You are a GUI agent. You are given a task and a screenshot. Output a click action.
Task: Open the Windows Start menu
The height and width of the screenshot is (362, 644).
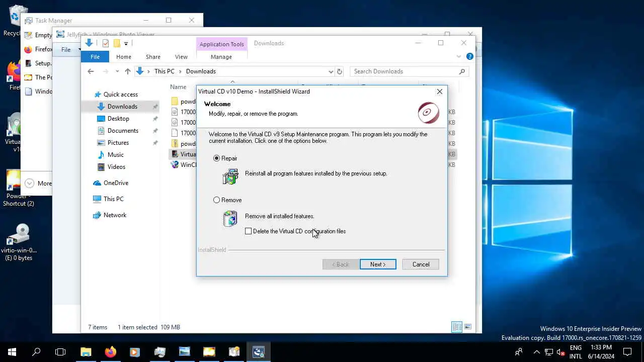12,352
